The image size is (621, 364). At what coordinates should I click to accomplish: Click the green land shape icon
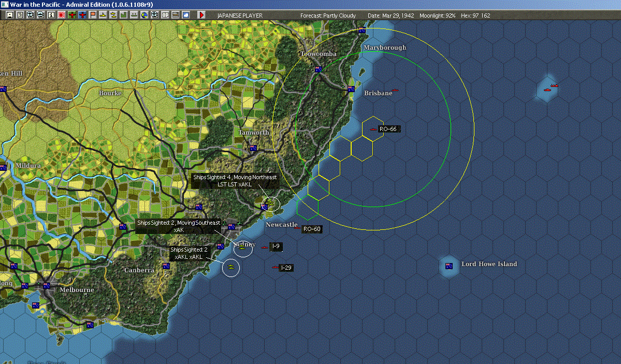(x=124, y=15)
